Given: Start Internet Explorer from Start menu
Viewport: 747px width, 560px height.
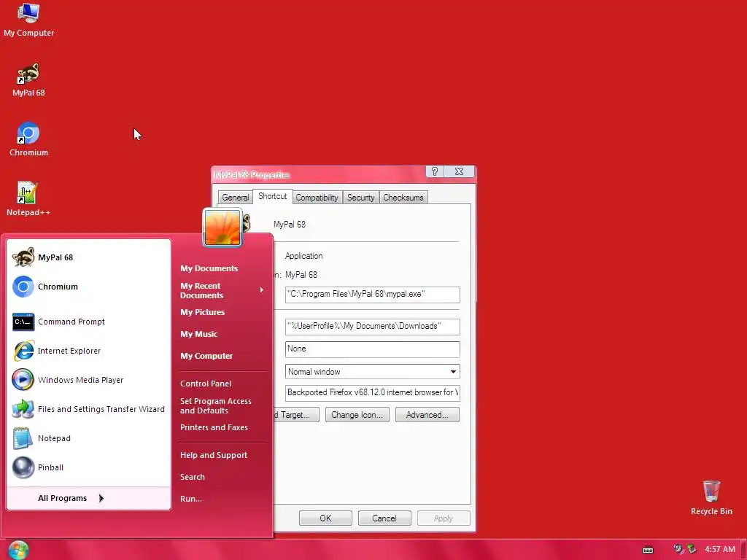Looking at the screenshot, I should pos(89,351).
